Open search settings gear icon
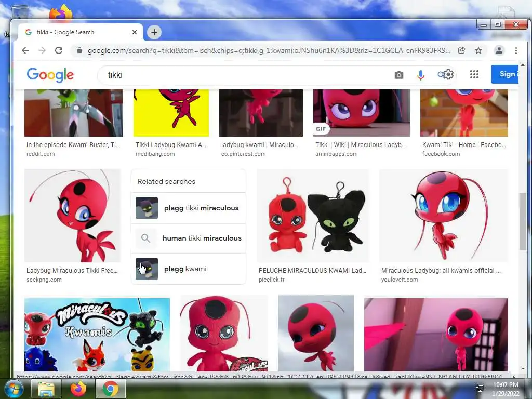Viewport: 532px width, 399px height. click(x=448, y=74)
